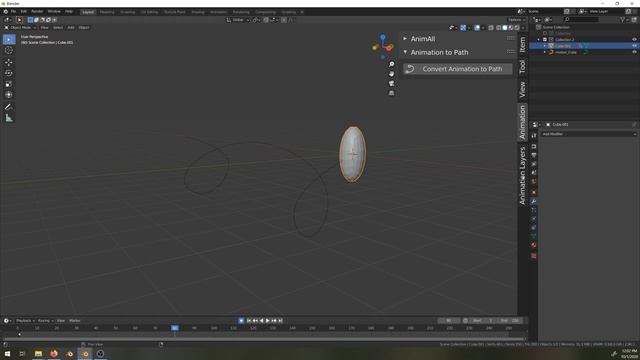Click the pan hand viewport icon

[x=391, y=74]
